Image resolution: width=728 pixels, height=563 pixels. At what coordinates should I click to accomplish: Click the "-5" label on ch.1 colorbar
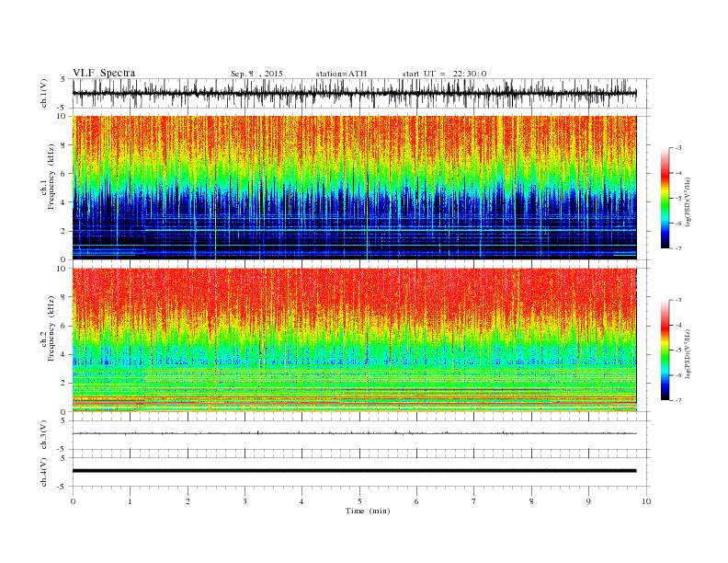[x=677, y=199]
